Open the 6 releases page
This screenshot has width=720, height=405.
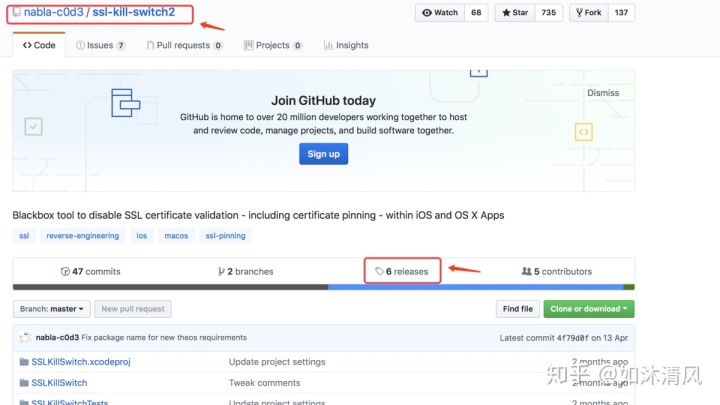coord(402,271)
